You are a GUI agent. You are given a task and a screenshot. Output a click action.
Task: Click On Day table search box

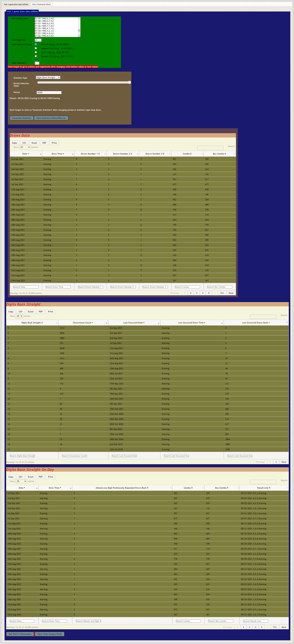click(263, 482)
